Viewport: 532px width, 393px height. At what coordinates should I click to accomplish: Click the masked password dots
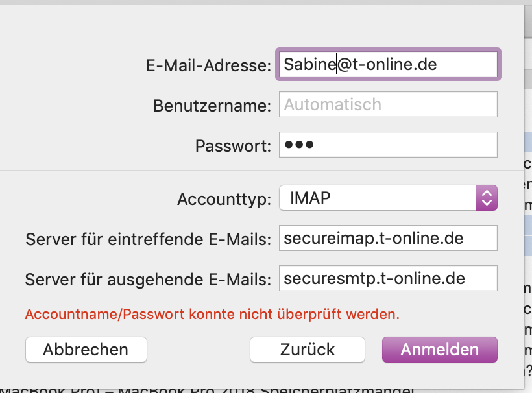299,145
